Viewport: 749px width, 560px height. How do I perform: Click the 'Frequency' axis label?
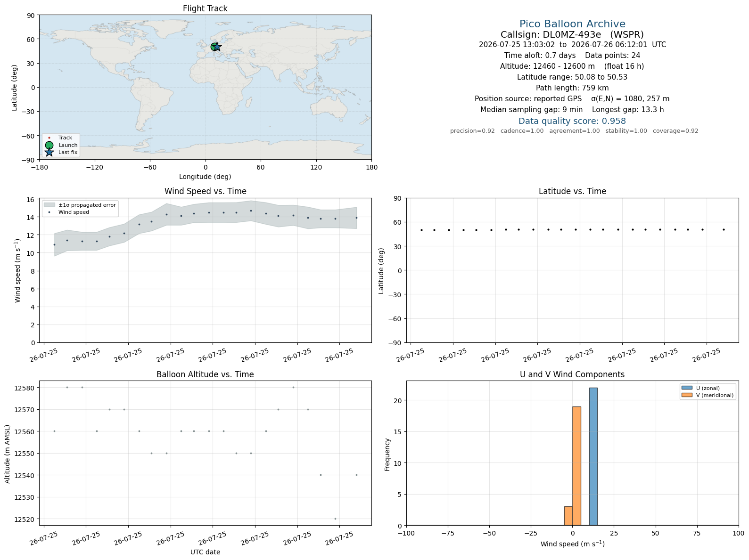(x=387, y=454)
